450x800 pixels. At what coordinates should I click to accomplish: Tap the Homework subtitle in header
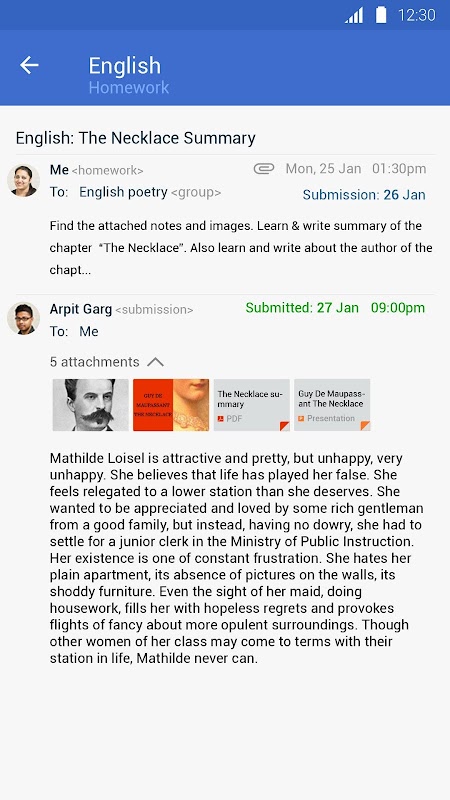tap(129, 87)
